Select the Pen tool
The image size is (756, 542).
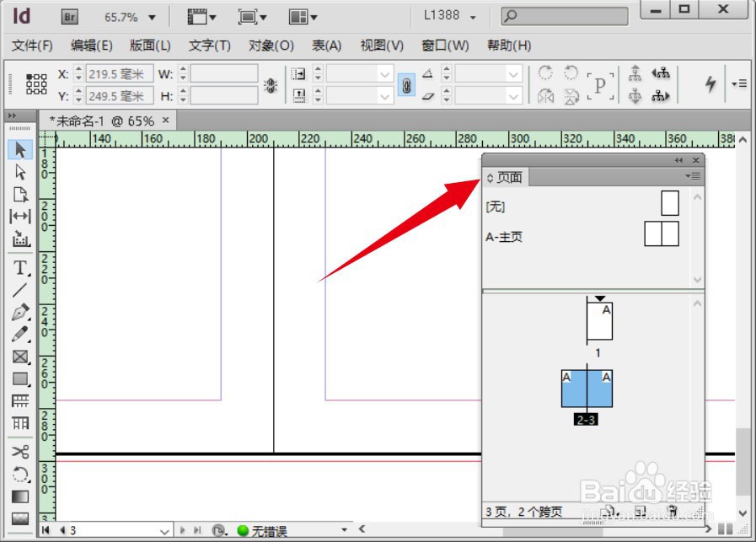click(20, 313)
